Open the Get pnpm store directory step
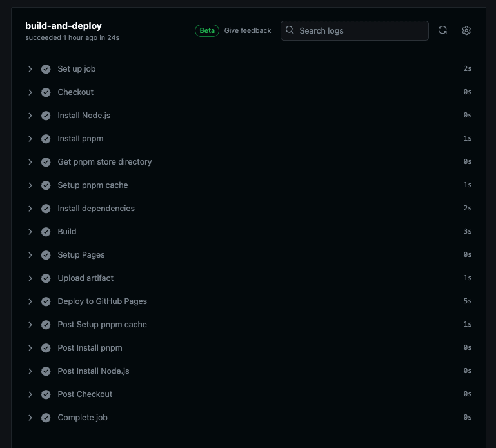The width and height of the screenshot is (496, 448). point(104,162)
